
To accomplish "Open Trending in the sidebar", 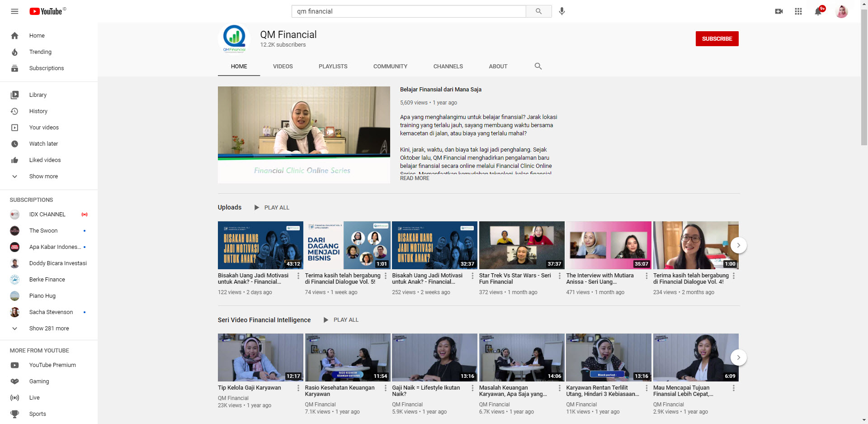I will click(49, 52).
